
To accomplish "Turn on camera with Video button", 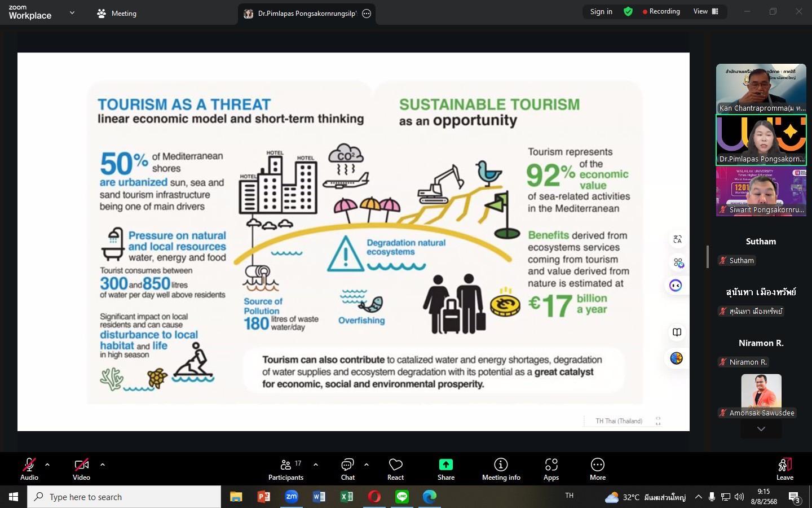I will click(81, 469).
